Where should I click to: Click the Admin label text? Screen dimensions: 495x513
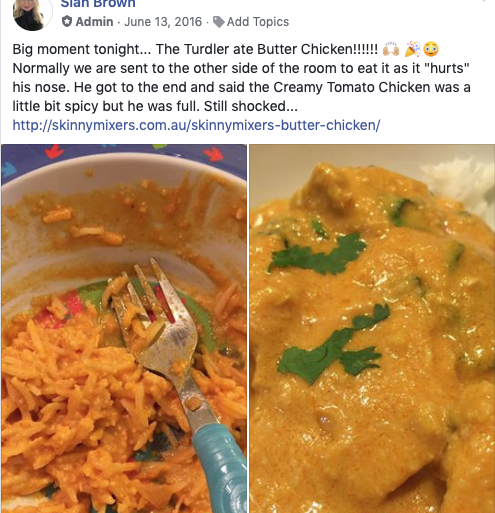click(94, 22)
